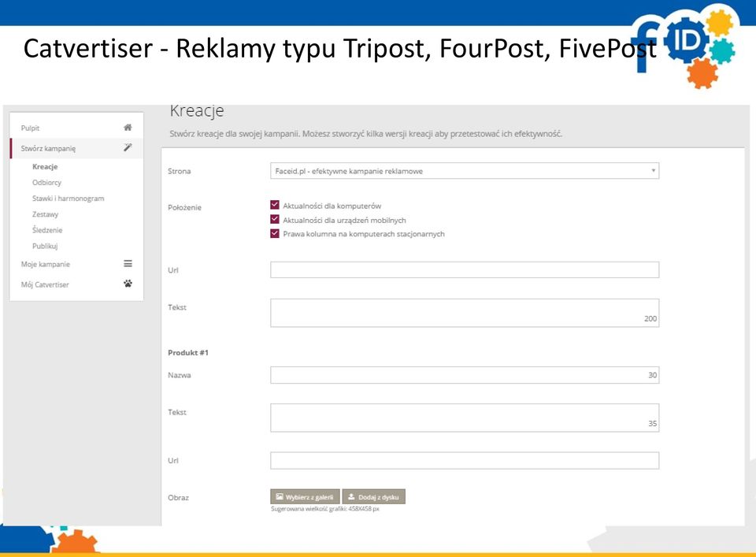Focus the Produkt #1 Url field
This screenshot has width=756, height=557.
point(465,460)
